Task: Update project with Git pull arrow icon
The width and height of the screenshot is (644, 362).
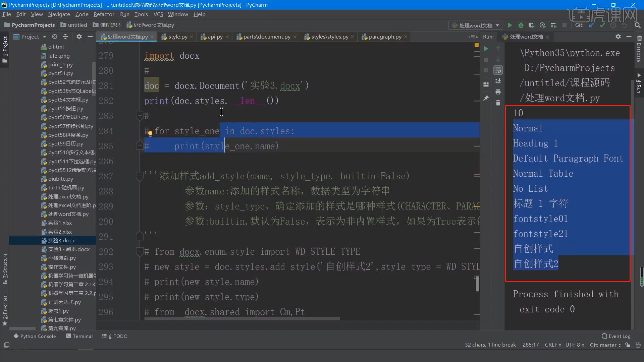Action: point(591,25)
